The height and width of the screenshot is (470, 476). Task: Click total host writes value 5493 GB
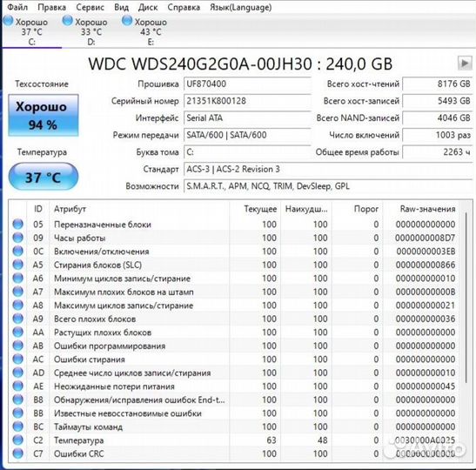(438, 101)
